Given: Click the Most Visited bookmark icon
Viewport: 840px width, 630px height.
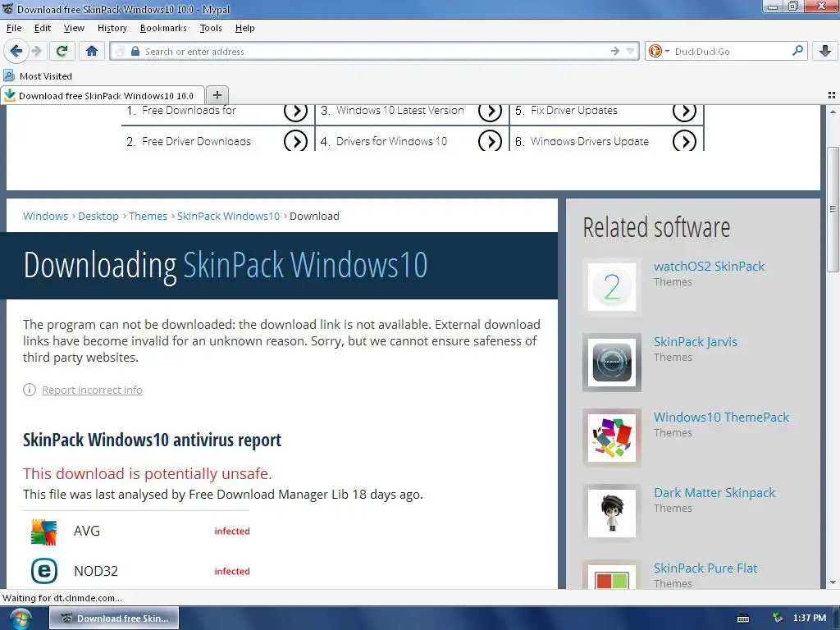Looking at the screenshot, I should click(x=9, y=75).
